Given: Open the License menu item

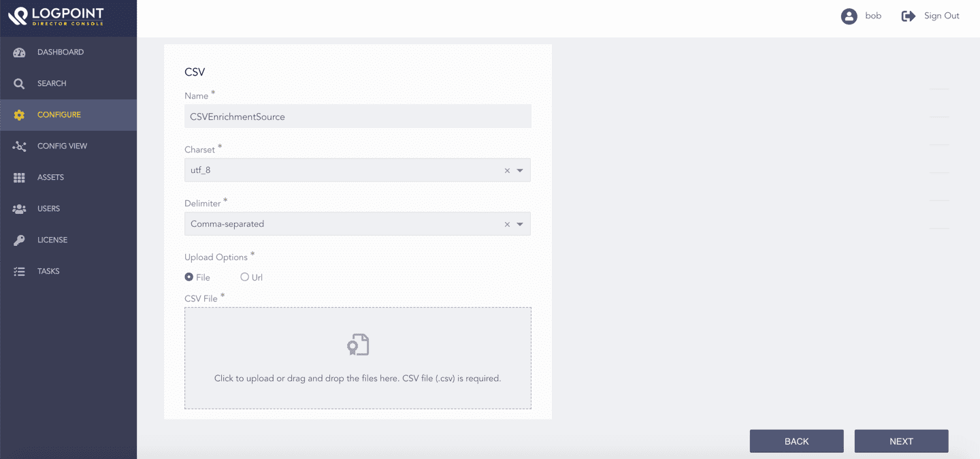Looking at the screenshot, I should pos(52,240).
